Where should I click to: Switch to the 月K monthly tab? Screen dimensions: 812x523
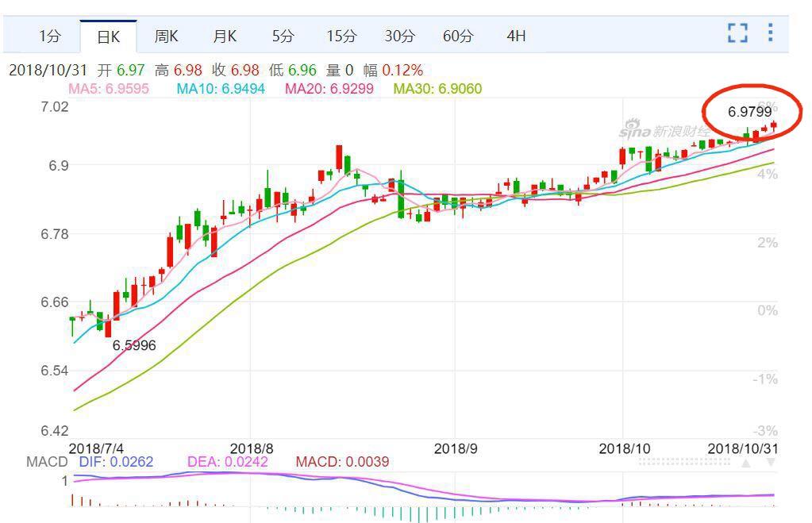coord(225,37)
